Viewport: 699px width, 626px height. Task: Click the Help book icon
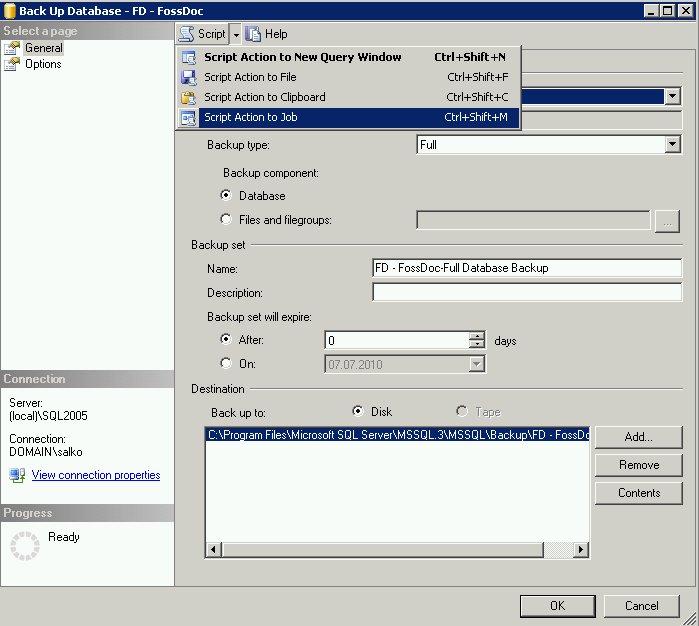tap(253, 34)
